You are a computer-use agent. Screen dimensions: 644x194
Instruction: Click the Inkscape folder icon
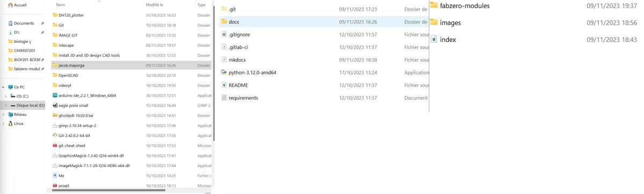coord(55,45)
